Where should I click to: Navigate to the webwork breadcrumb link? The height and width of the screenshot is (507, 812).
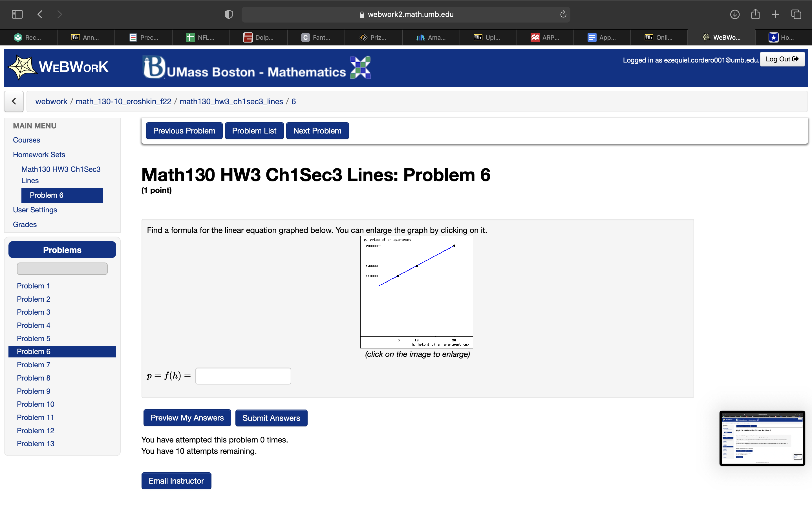point(51,101)
